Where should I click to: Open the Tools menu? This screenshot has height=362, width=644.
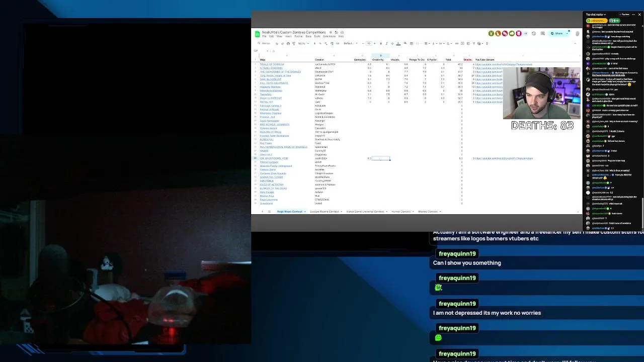pyautogui.click(x=317, y=36)
